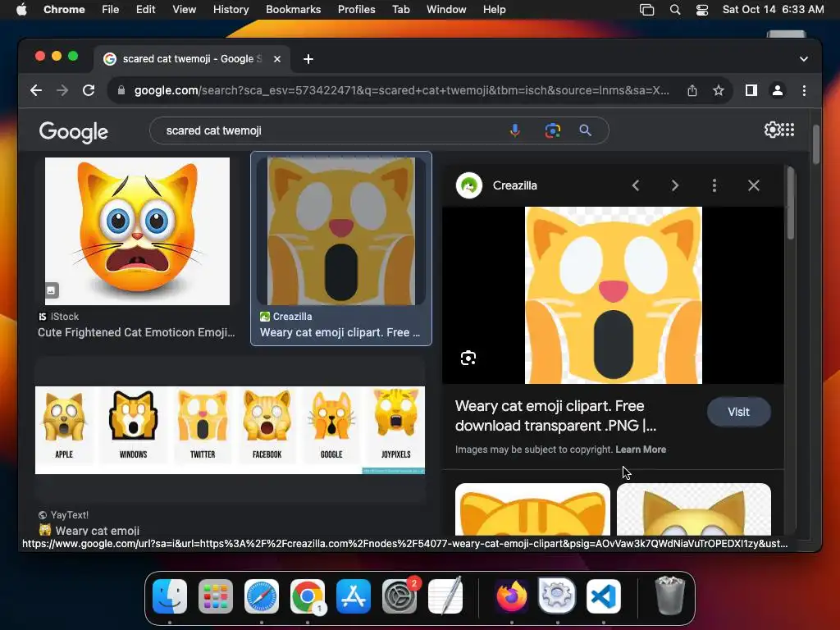Toggle the Chrome side panel
The image size is (840, 630).
[751, 90]
